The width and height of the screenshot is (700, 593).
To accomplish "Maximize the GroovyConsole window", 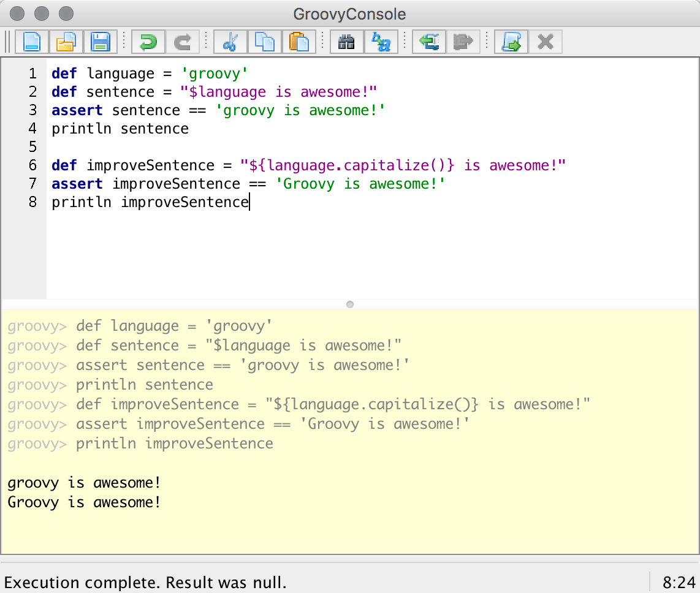I will pyautogui.click(x=66, y=13).
